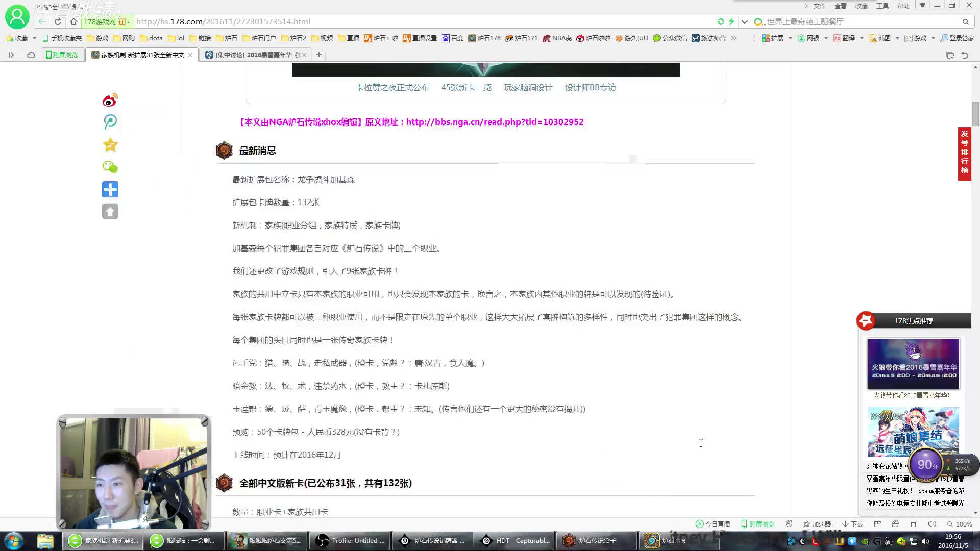Switch to the 2016暴雪嘉年华 discussion tab
The height and width of the screenshot is (551, 980).
[255, 55]
